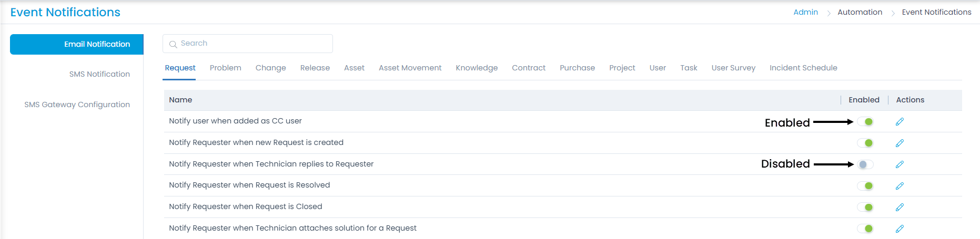The image size is (980, 239).
Task: Edit 'Notify Requester when new Request is created' pencil icon
Action: coord(900,143)
